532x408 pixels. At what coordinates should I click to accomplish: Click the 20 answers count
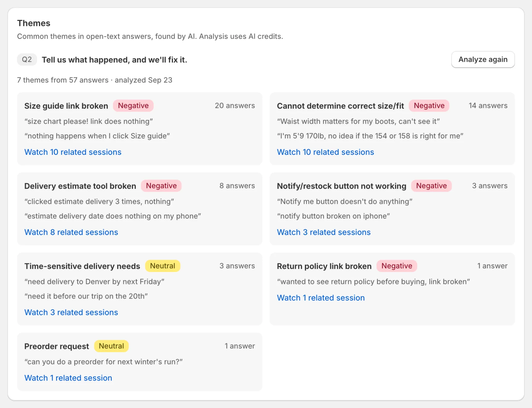coord(235,105)
